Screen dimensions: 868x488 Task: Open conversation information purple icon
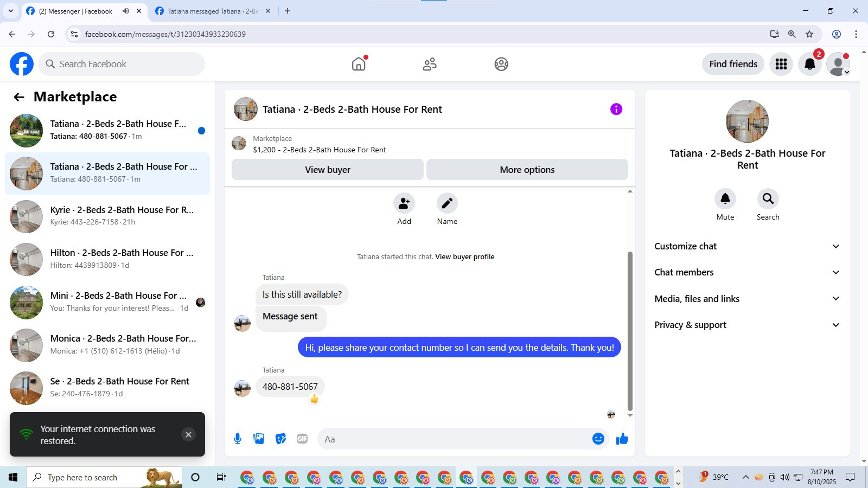point(616,109)
